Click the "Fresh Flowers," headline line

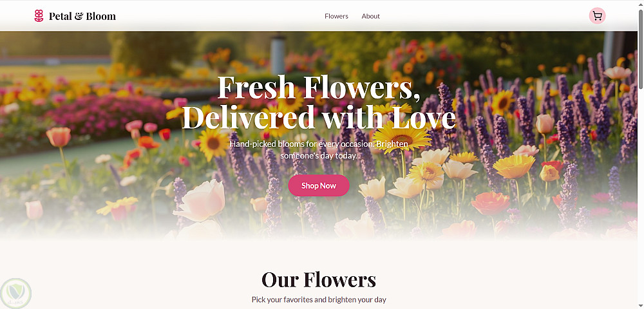click(319, 88)
